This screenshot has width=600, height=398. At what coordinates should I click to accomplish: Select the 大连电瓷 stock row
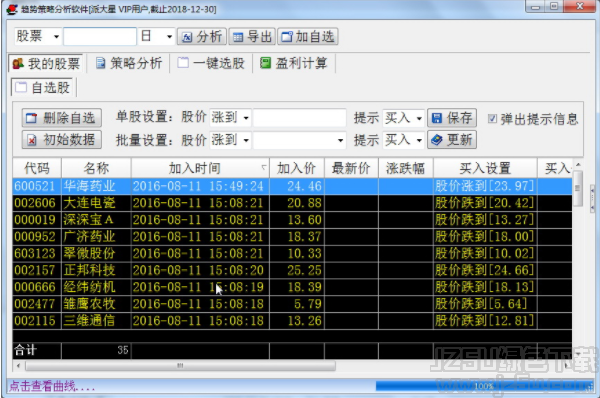[292, 203]
